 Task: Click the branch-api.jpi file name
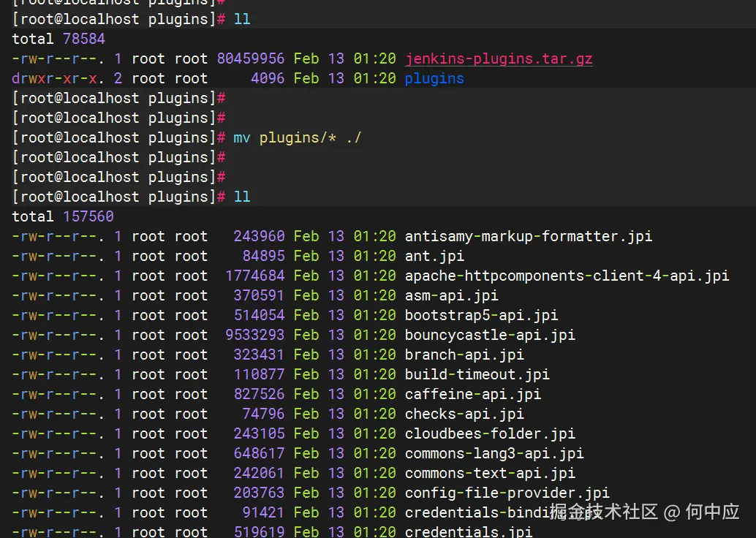pos(464,355)
